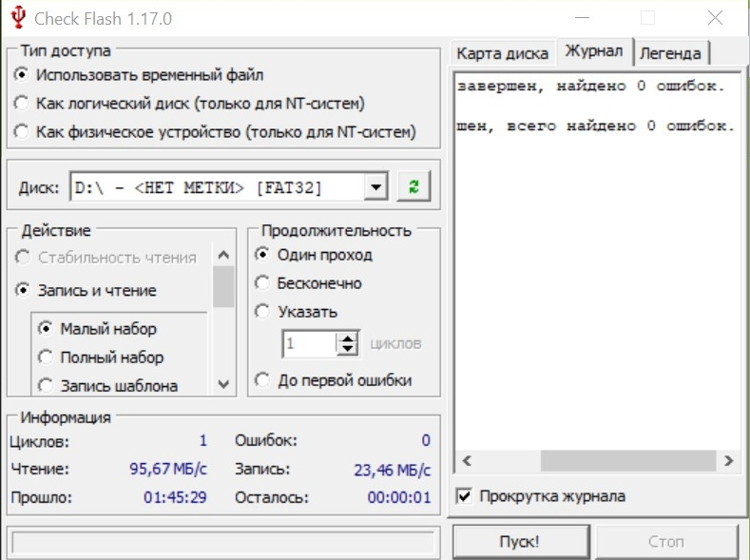Click the log line 'всего найдено 0 ошибок.'
This screenshot has width=750, height=560.
click(621, 126)
